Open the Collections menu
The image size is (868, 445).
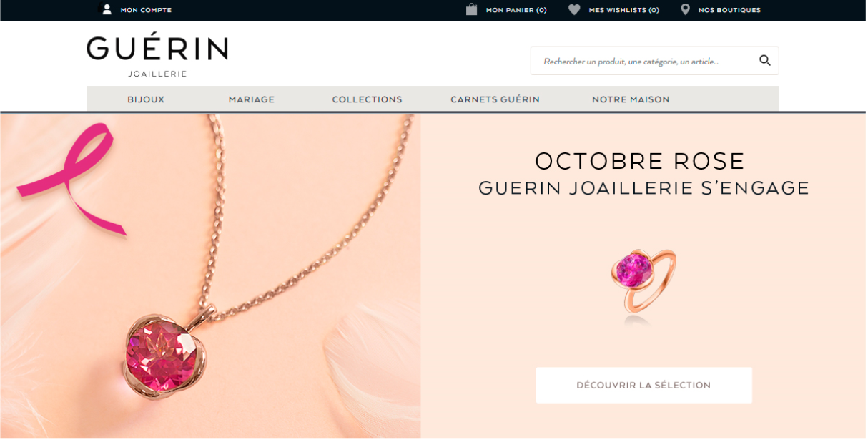pyautogui.click(x=368, y=99)
